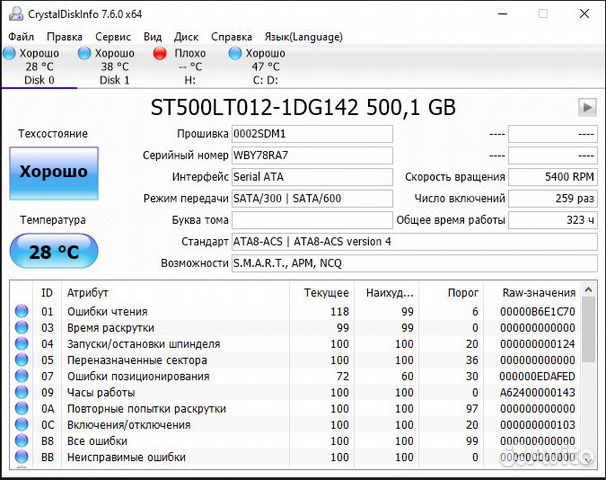
Task: Click raw value 00000B6E1C70
Action: pos(537,311)
